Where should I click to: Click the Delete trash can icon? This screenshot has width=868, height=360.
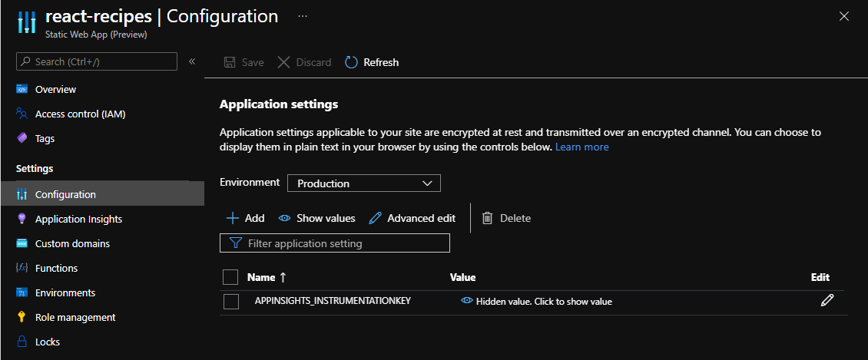[x=487, y=219]
